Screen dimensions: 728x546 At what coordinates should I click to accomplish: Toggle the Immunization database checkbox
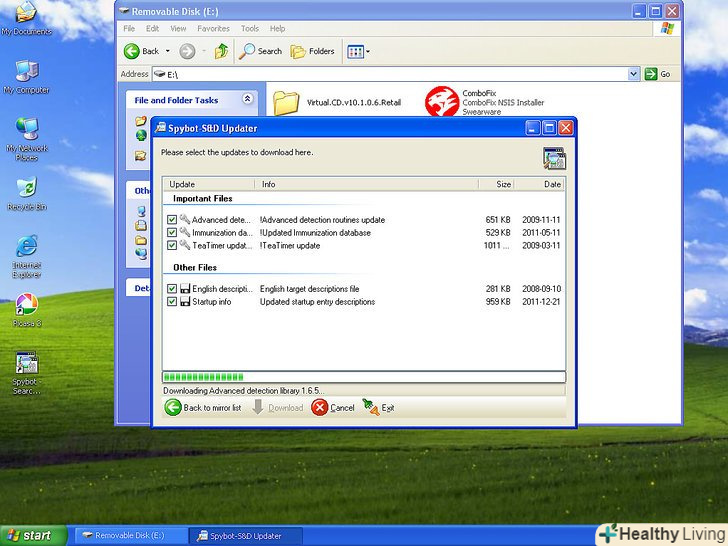point(172,233)
